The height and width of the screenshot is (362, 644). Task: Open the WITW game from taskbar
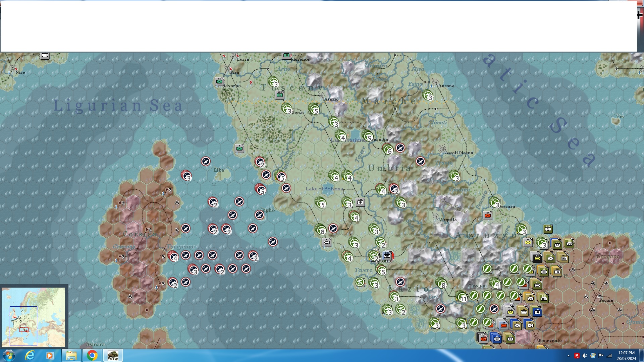tap(113, 355)
